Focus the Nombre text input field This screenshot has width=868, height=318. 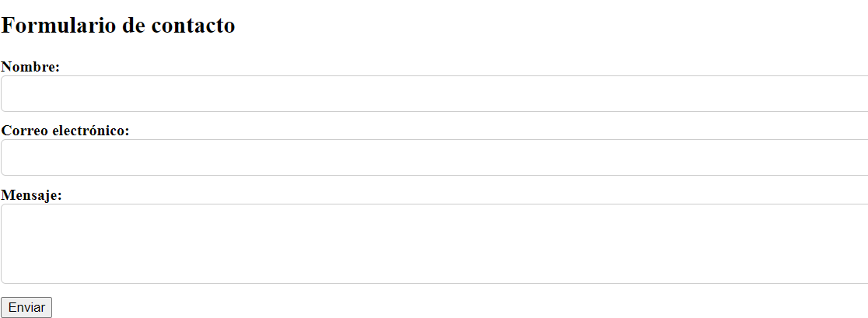(x=435, y=94)
